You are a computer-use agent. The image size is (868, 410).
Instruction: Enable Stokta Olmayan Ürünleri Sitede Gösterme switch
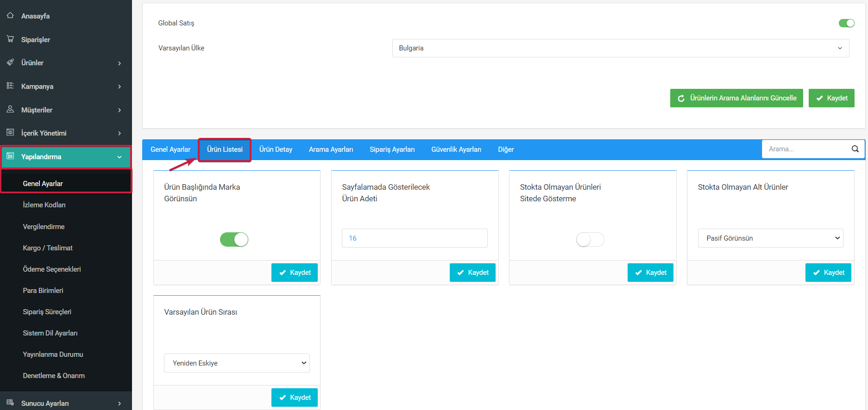coord(590,239)
